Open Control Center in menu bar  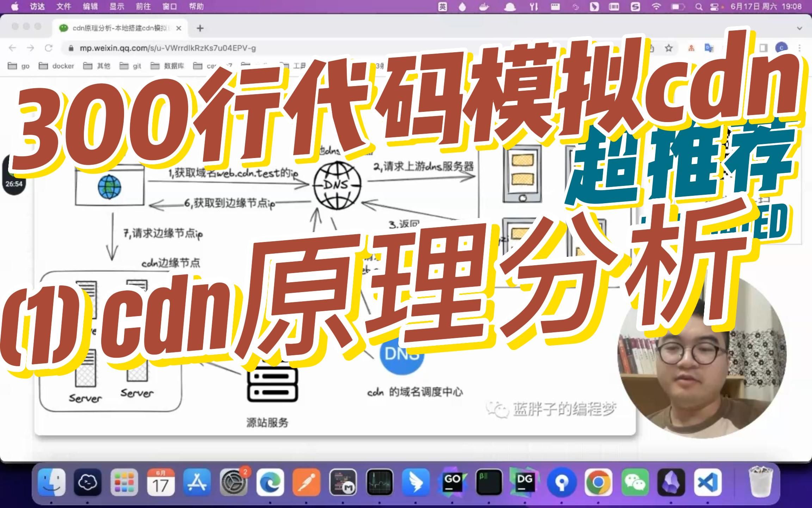(714, 7)
